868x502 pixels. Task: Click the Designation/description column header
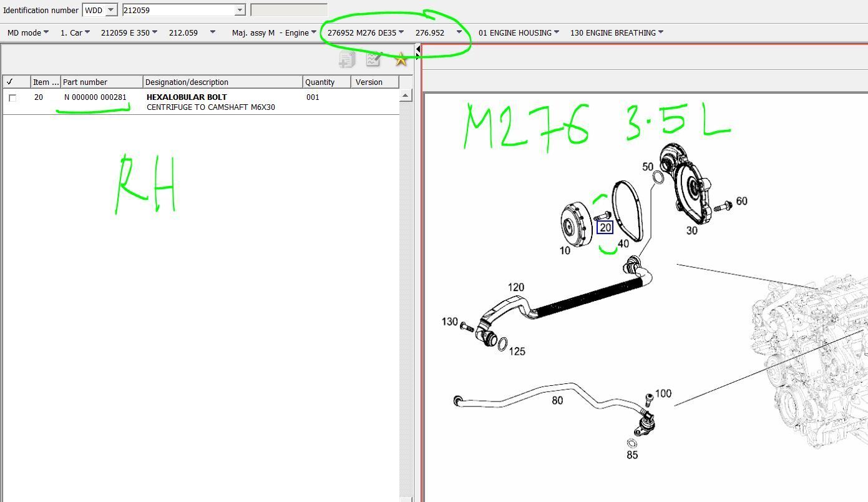coord(222,82)
